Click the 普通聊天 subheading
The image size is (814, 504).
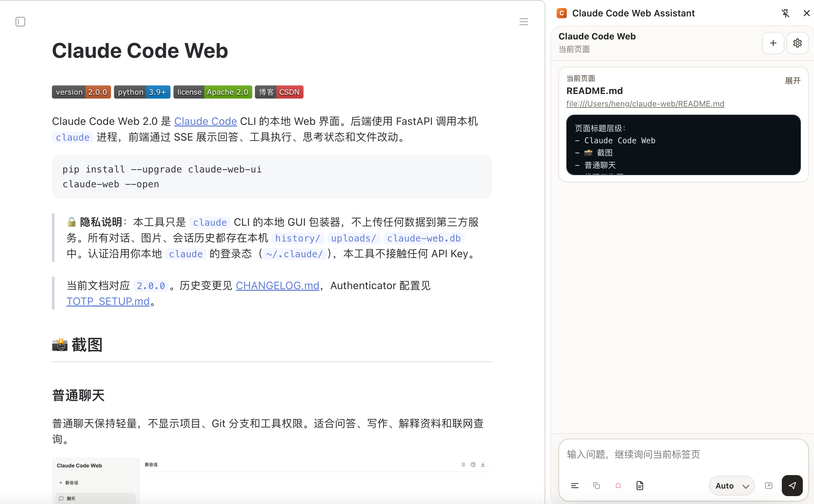pos(78,396)
